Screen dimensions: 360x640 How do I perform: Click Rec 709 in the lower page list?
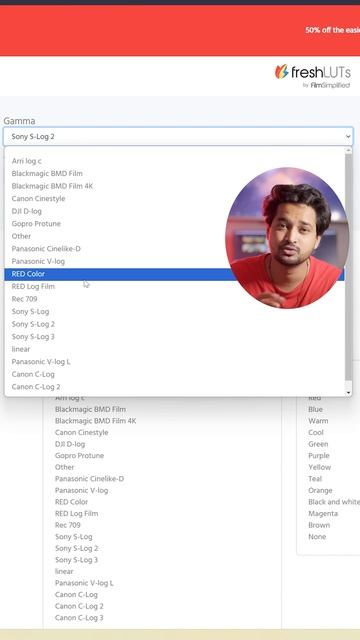click(x=68, y=525)
